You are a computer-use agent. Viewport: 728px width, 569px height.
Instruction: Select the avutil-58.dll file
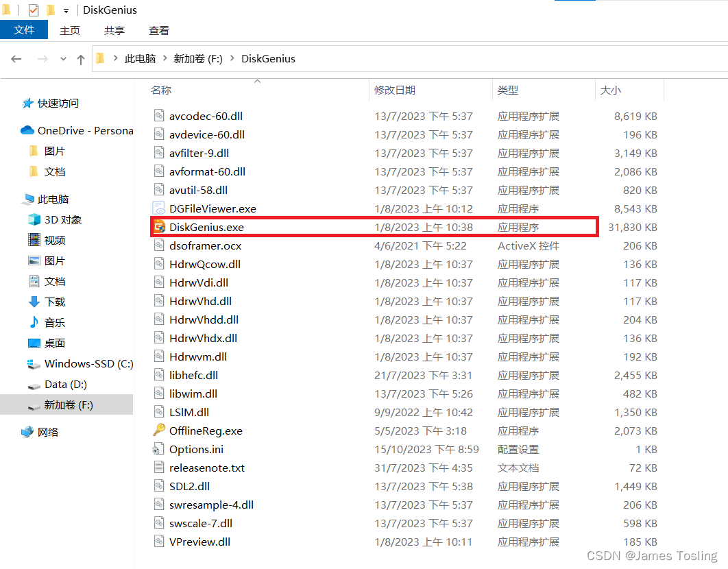[x=198, y=191]
